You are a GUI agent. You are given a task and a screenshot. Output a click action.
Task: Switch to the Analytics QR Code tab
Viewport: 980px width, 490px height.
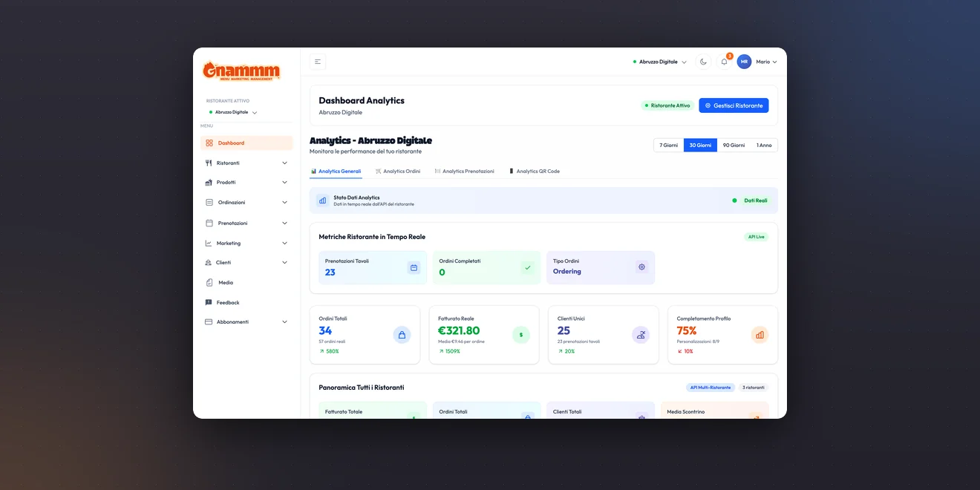click(x=535, y=171)
